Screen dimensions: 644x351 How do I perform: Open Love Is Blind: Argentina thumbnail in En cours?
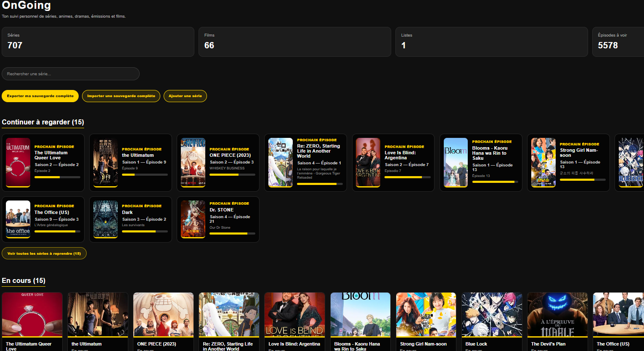pyautogui.click(x=294, y=314)
